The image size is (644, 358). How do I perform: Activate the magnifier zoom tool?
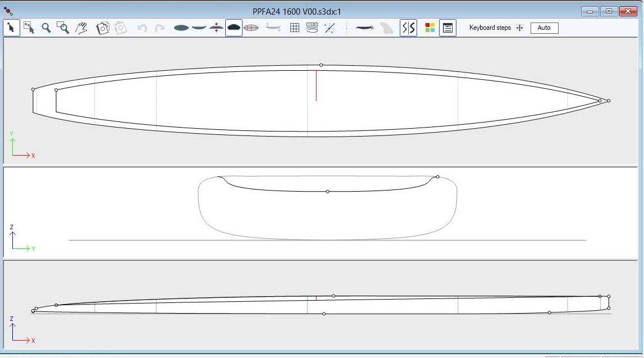click(x=46, y=28)
